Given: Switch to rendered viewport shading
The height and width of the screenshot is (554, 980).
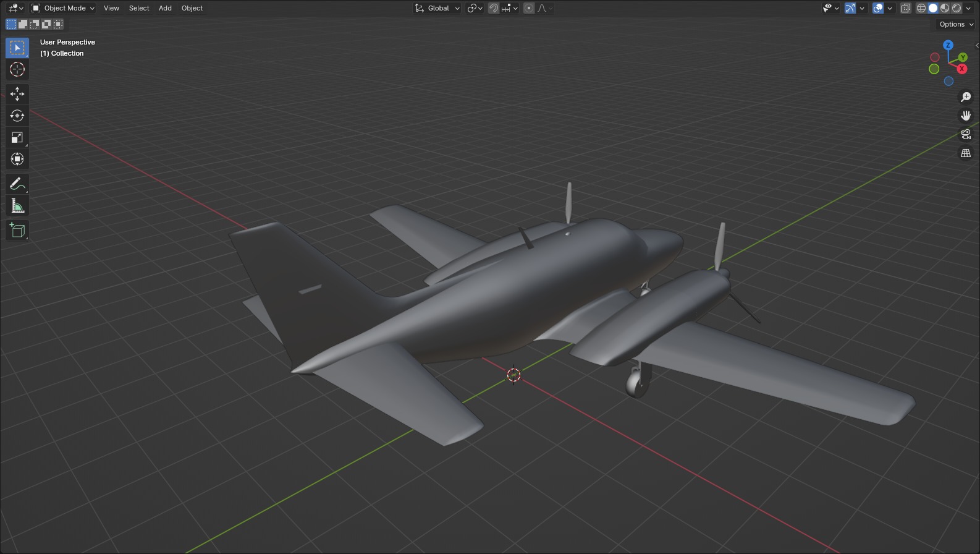Looking at the screenshot, I should point(957,8).
